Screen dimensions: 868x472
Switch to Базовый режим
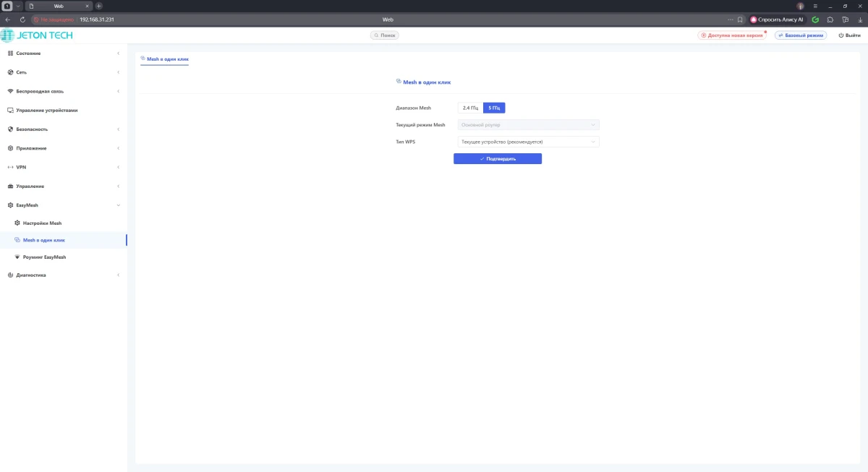tap(801, 35)
